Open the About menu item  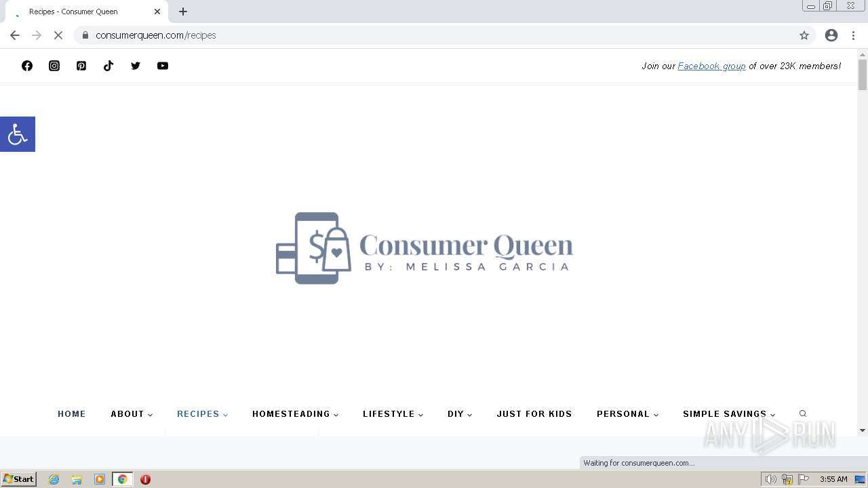click(127, 413)
